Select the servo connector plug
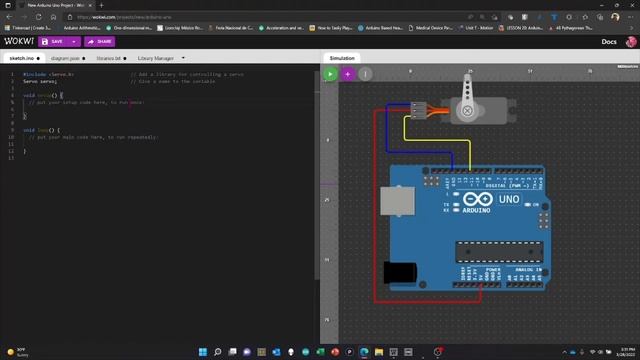 coord(418,111)
